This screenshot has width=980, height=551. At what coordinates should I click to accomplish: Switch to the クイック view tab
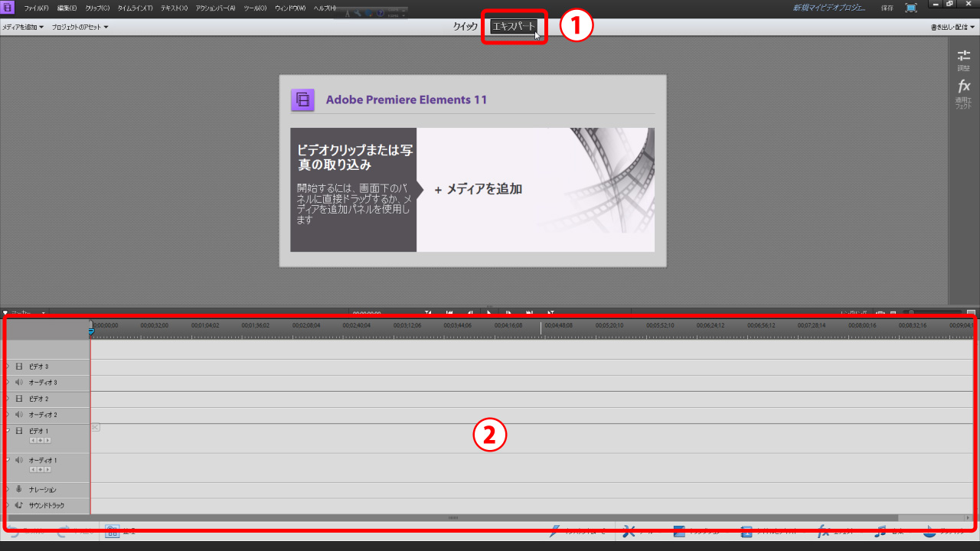click(x=465, y=27)
